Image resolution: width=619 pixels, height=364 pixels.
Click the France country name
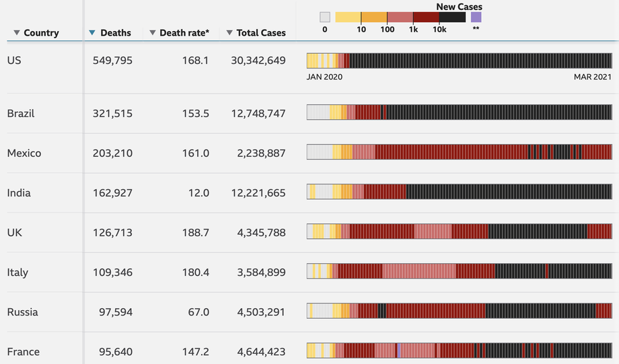click(24, 352)
